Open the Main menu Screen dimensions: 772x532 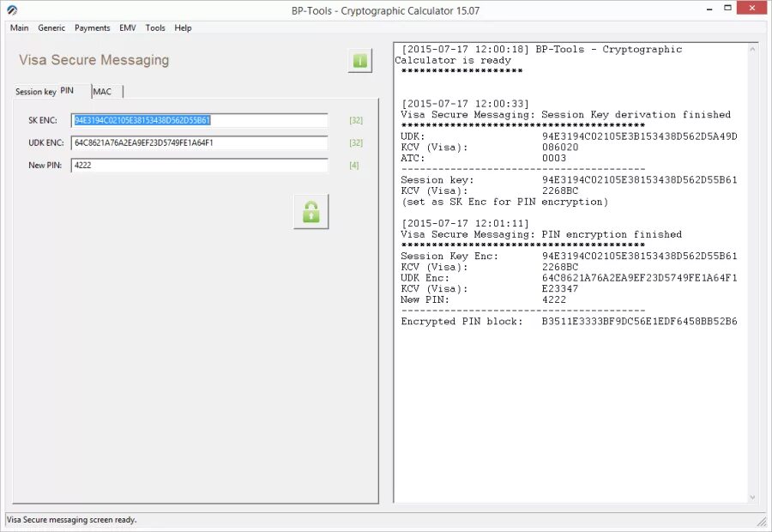(19, 28)
